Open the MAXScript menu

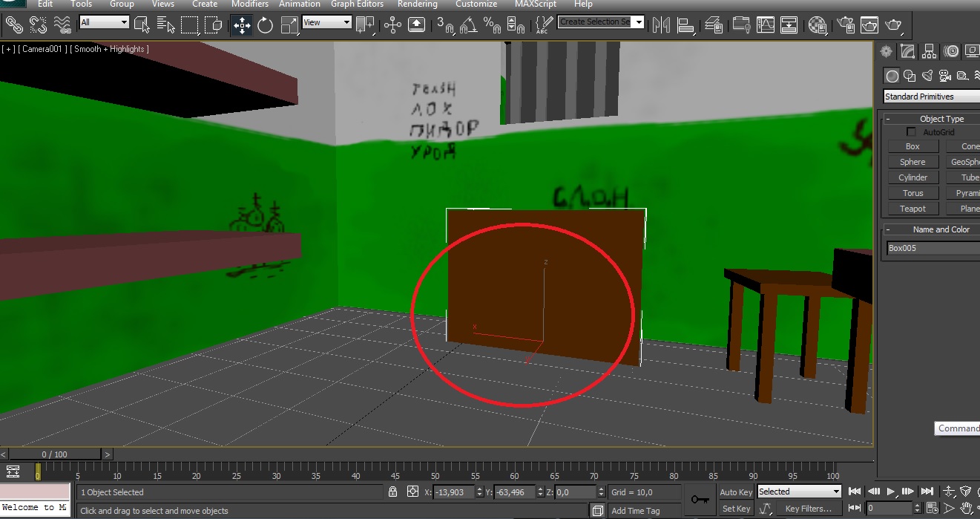point(536,4)
